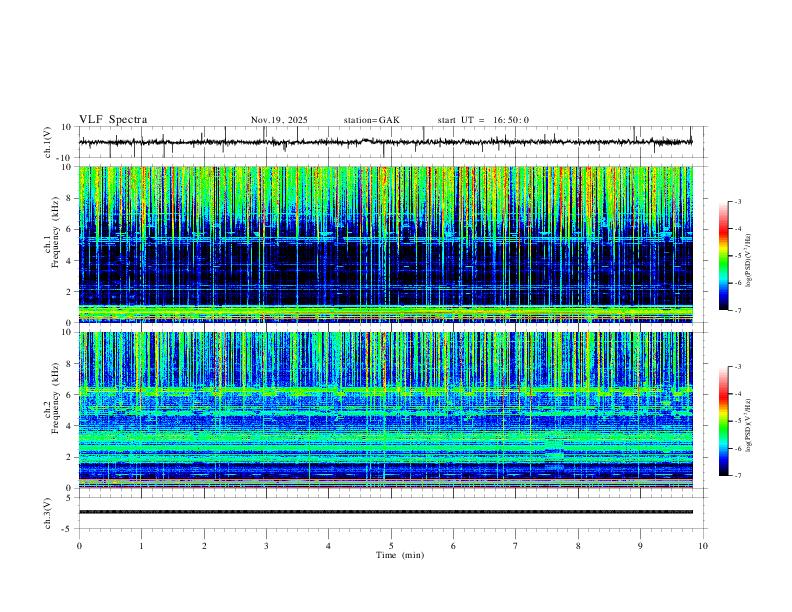792x612 pixels.
Task: Click the ch.1 PSD color scale bar
Action: click(723, 256)
